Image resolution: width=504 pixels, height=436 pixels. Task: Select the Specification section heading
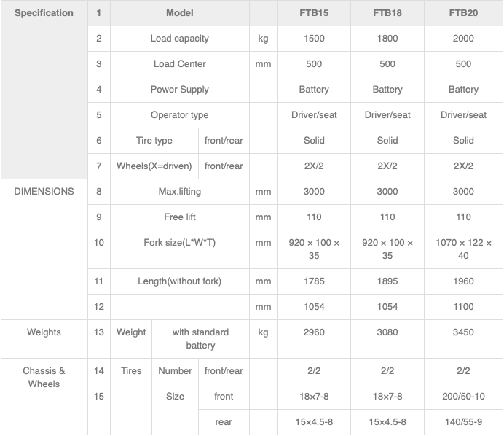pyautogui.click(x=44, y=13)
